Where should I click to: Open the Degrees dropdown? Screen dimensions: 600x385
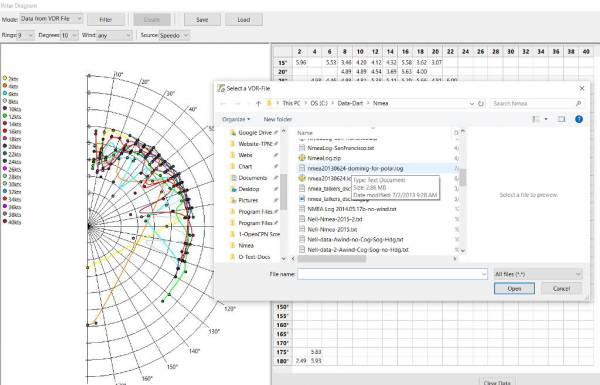tap(69, 35)
